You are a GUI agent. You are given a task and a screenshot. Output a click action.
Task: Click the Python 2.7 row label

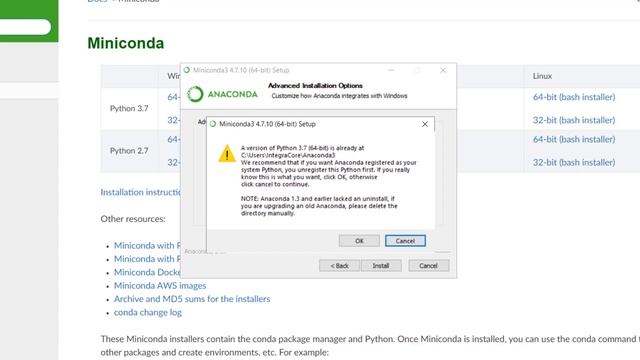(129, 151)
